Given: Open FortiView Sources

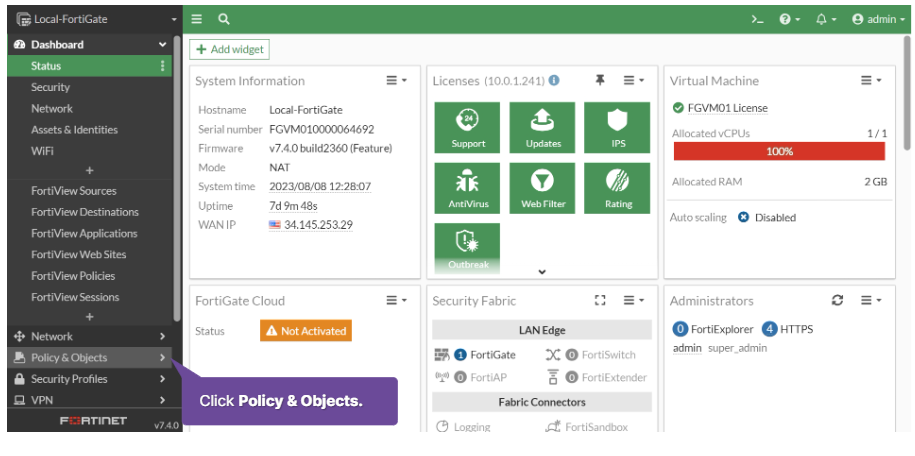Looking at the screenshot, I should [74, 191].
